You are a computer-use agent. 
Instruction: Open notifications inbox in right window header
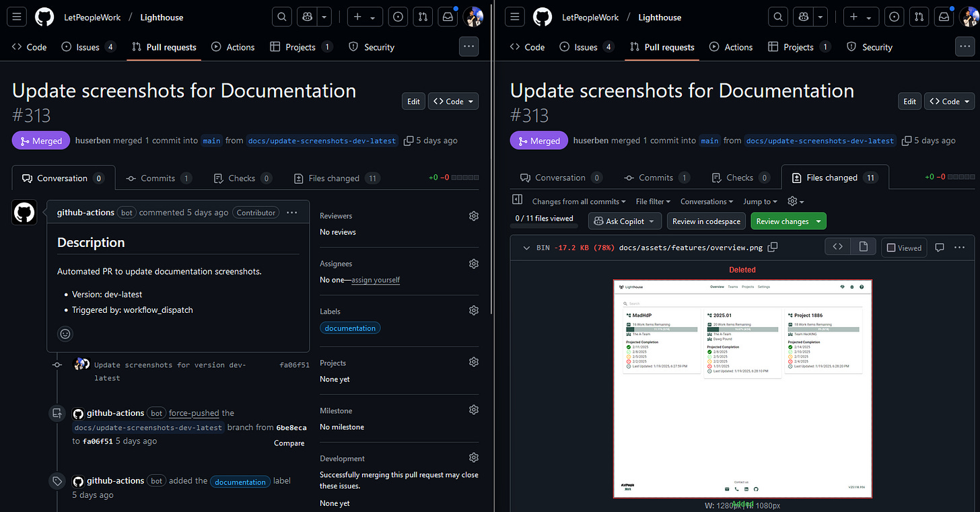(944, 17)
